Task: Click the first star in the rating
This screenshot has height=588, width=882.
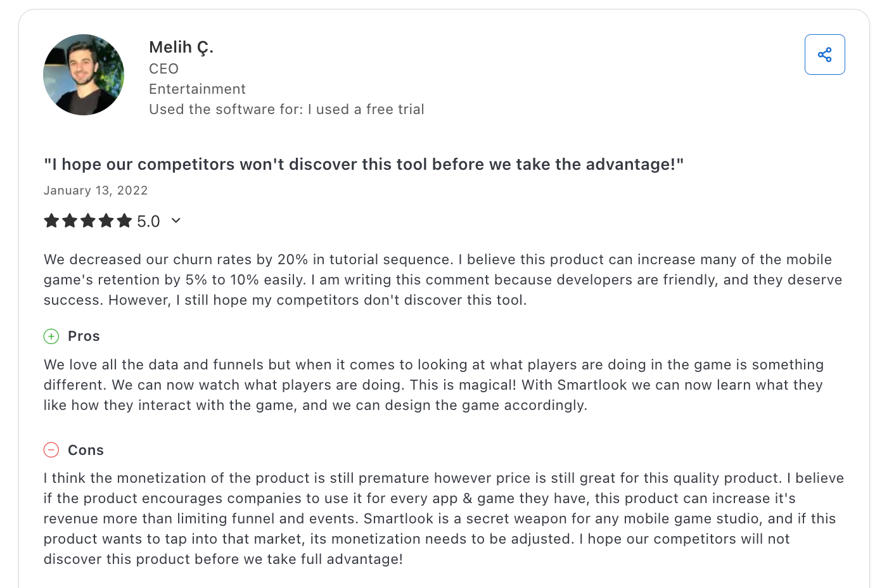Action: (51, 220)
